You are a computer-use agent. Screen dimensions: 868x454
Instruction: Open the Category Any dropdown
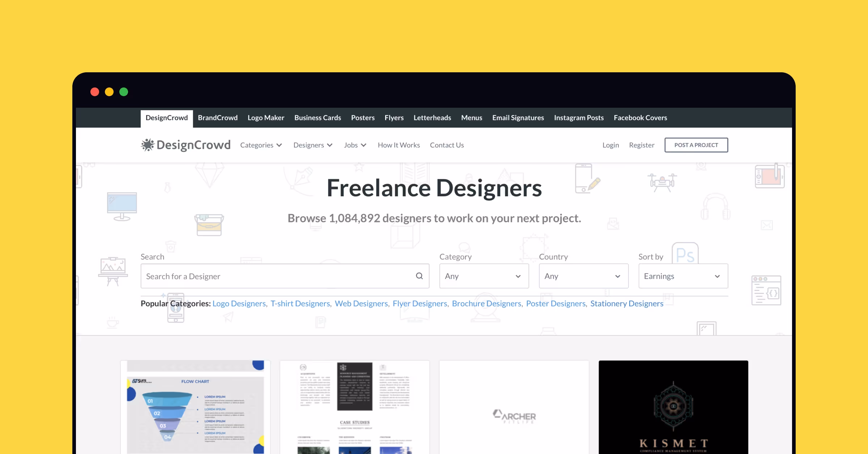484,276
